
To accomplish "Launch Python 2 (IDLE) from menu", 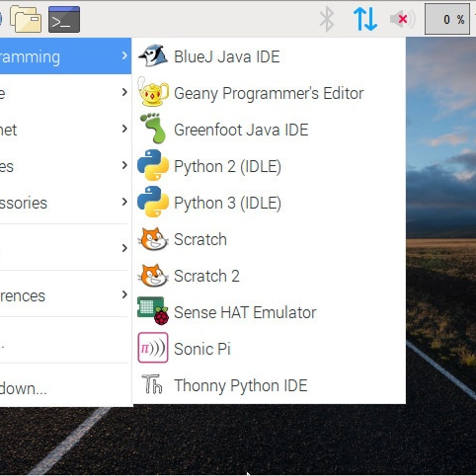I will click(x=227, y=167).
